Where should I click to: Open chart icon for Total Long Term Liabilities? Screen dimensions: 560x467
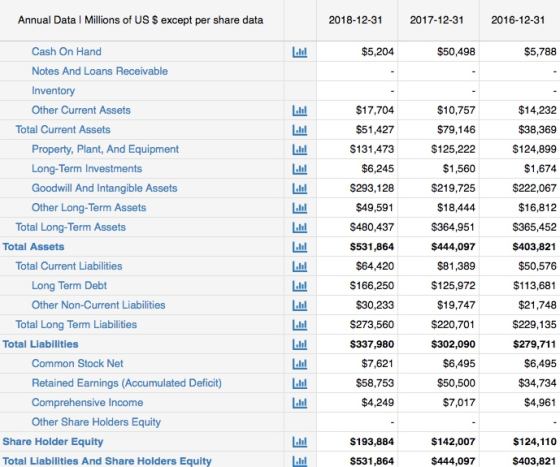299,325
